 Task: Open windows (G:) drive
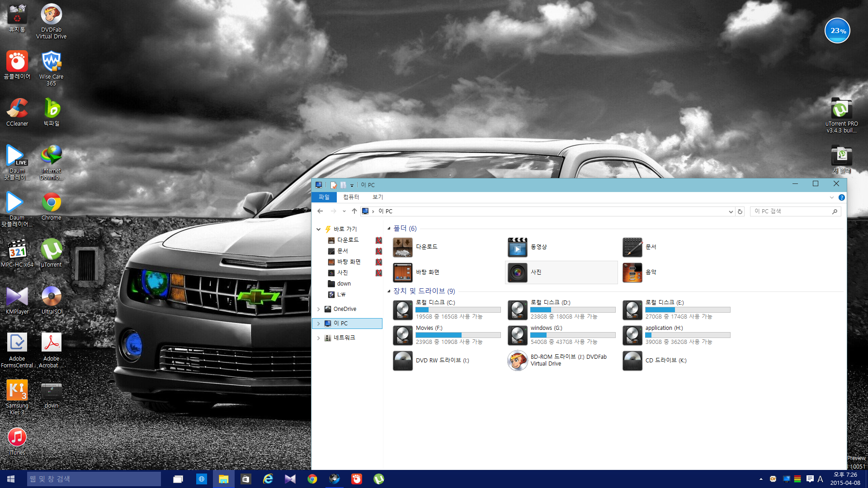pos(561,335)
